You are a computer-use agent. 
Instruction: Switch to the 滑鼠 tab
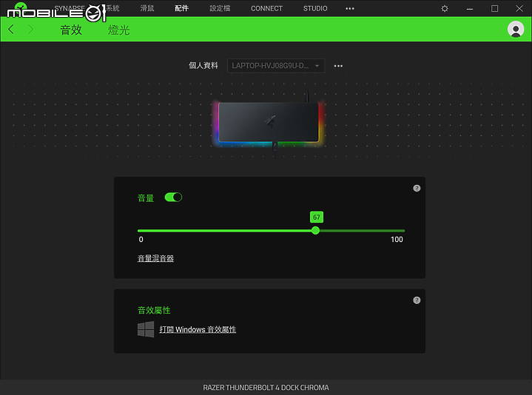pos(147,8)
